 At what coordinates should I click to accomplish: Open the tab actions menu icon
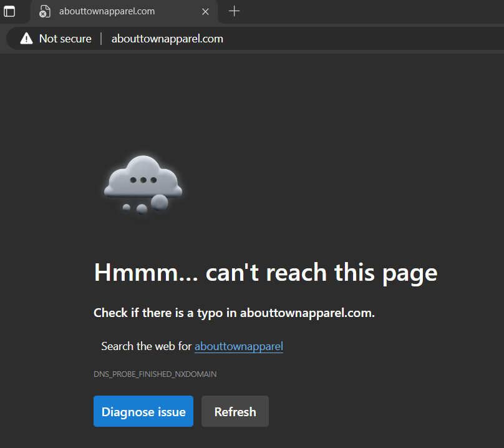click(x=9, y=11)
